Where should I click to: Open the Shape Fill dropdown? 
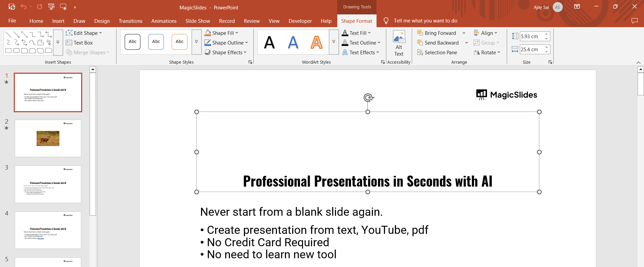point(237,33)
